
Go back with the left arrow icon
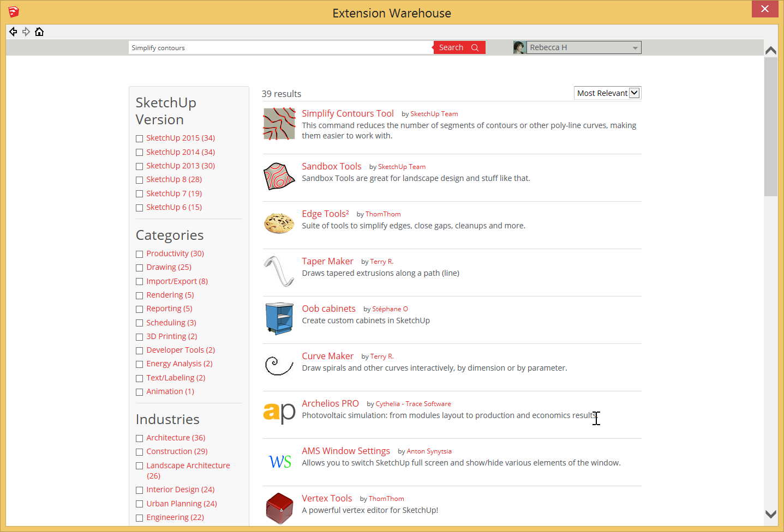click(13, 32)
